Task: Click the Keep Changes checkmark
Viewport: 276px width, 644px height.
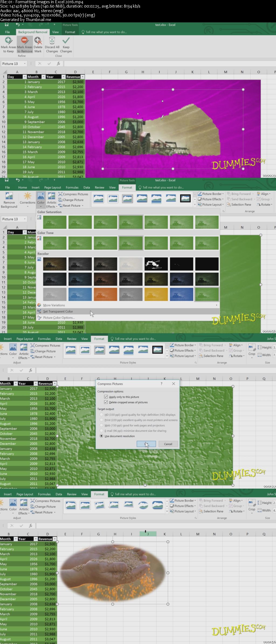Action: (66, 45)
